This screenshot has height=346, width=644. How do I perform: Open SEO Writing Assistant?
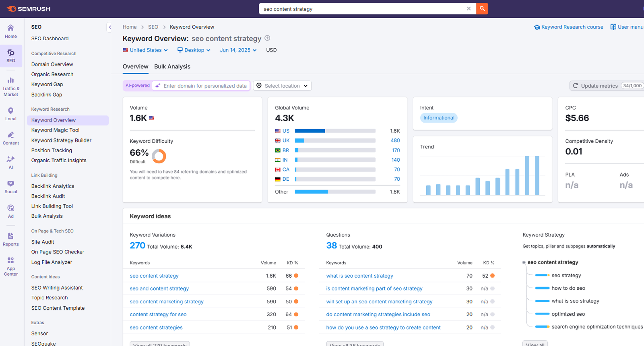point(57,288)
